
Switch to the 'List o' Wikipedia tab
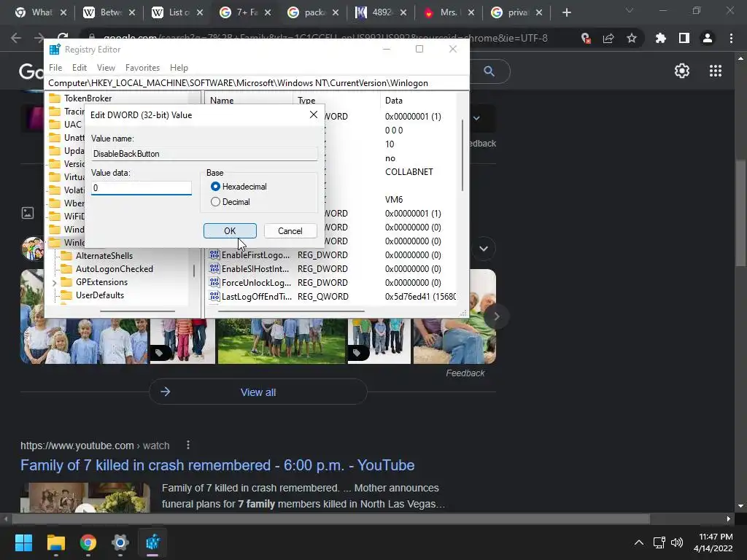178,12
